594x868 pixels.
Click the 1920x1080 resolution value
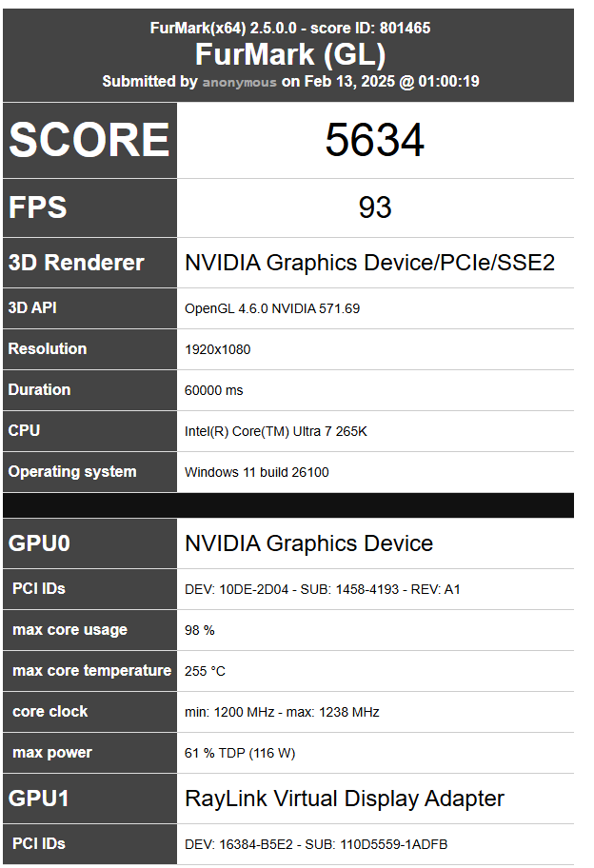[217, 349]
